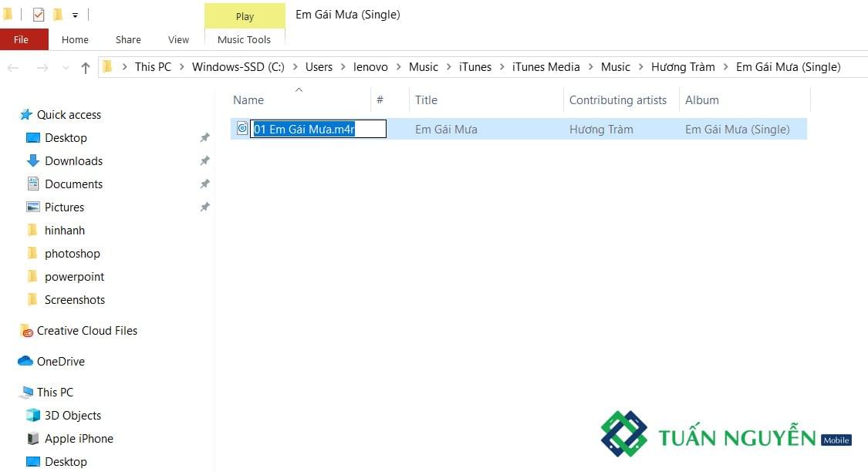Click the New Folder icon in title bar
Viewport: 868px width, 472px height.
tap(58, 15)
